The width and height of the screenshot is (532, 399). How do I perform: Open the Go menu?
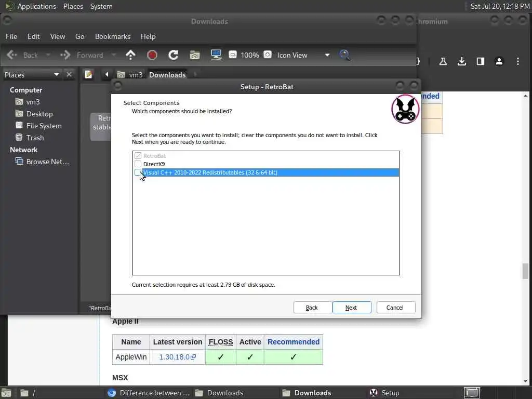tap(79, 36)
